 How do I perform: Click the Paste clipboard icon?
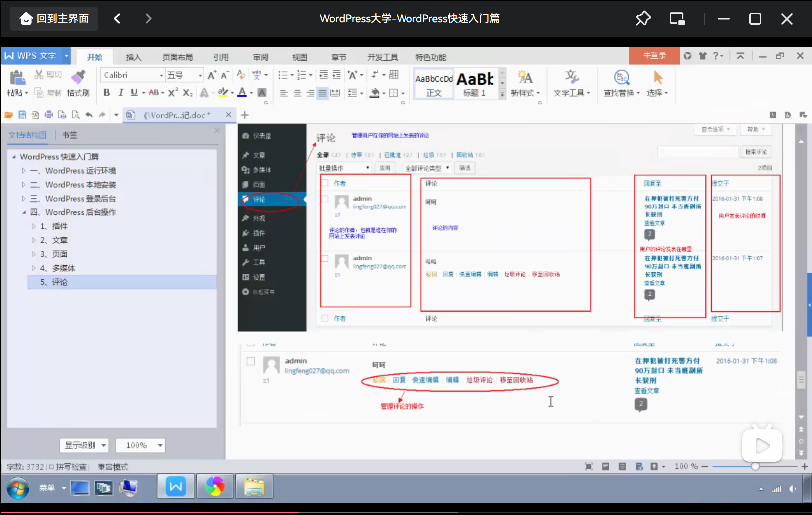click(17, 78)
